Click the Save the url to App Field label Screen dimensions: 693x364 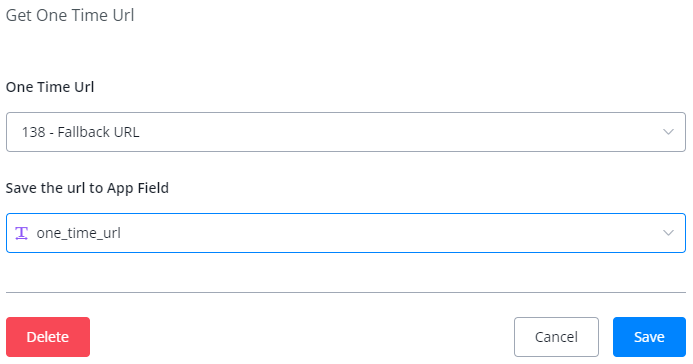pos(87,188)
